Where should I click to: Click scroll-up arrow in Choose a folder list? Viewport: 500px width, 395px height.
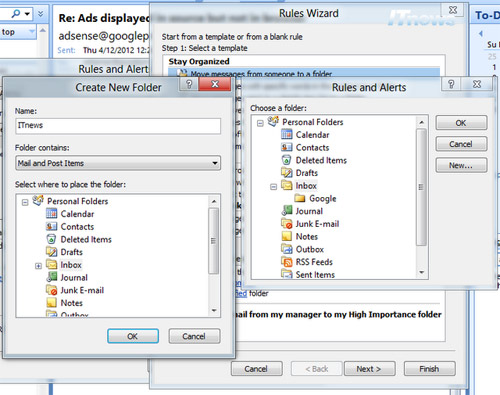(422, 122)
